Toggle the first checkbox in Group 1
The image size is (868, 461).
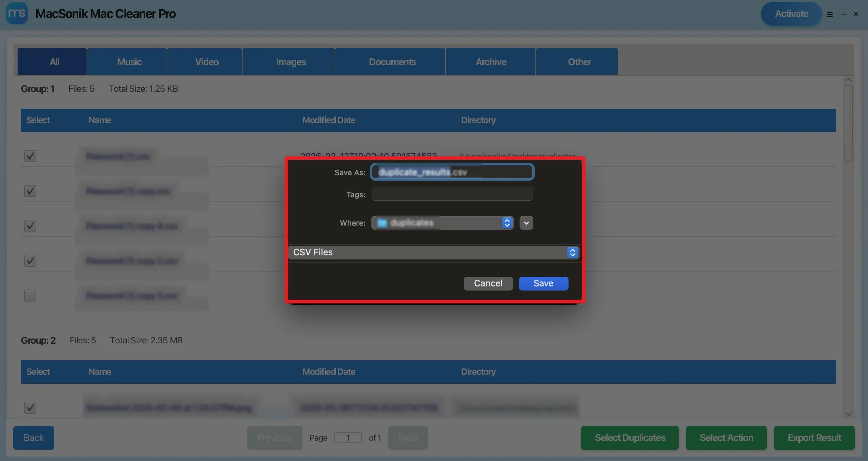pyautogui.click(x=30, y=156)
